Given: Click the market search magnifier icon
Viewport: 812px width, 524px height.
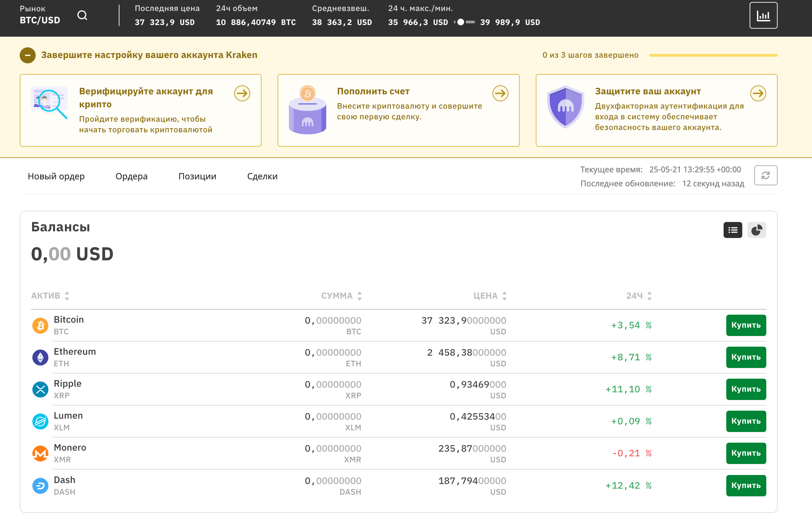Looking at the screenshot, I should click(82, 15).
